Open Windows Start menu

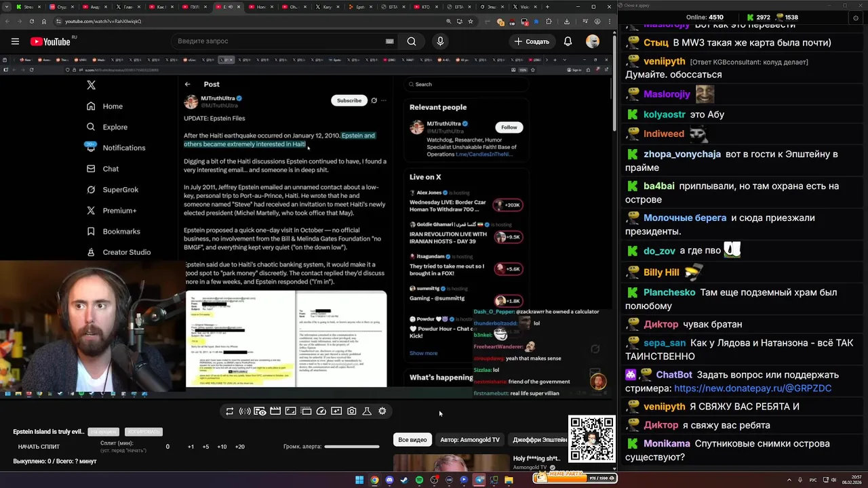359,480
